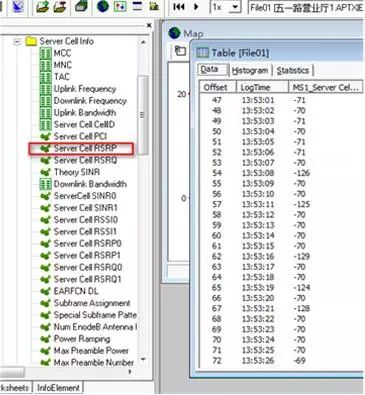Select Uplink Bandwidth item
This screenshot has height=395, width=365.
[85, 113]
